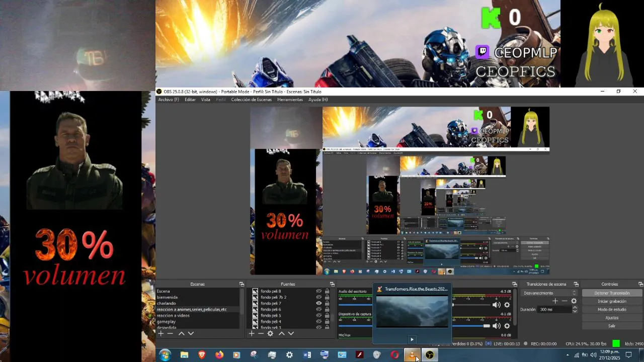Click the volume slider handle of the -0.1 dB channel
Viewport: 644px width, 362px height.
(487, 326)
